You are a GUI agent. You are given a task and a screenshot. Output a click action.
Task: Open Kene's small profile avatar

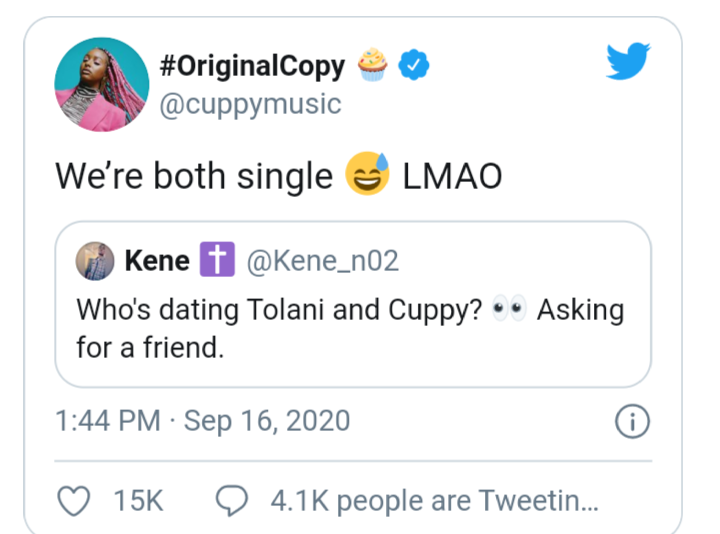95,262
